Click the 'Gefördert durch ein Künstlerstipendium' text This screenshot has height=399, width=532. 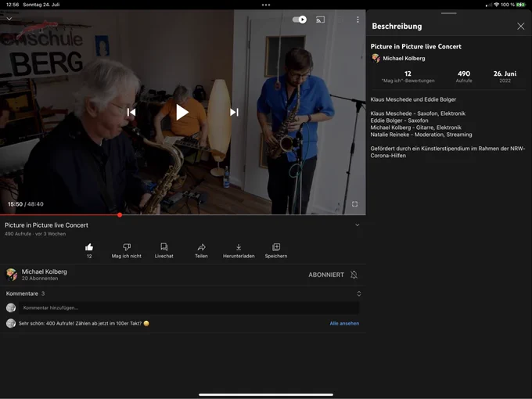click(448, 152)
